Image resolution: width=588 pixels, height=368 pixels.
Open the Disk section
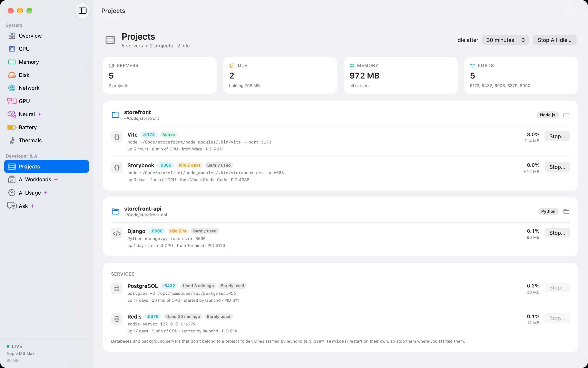46,75
